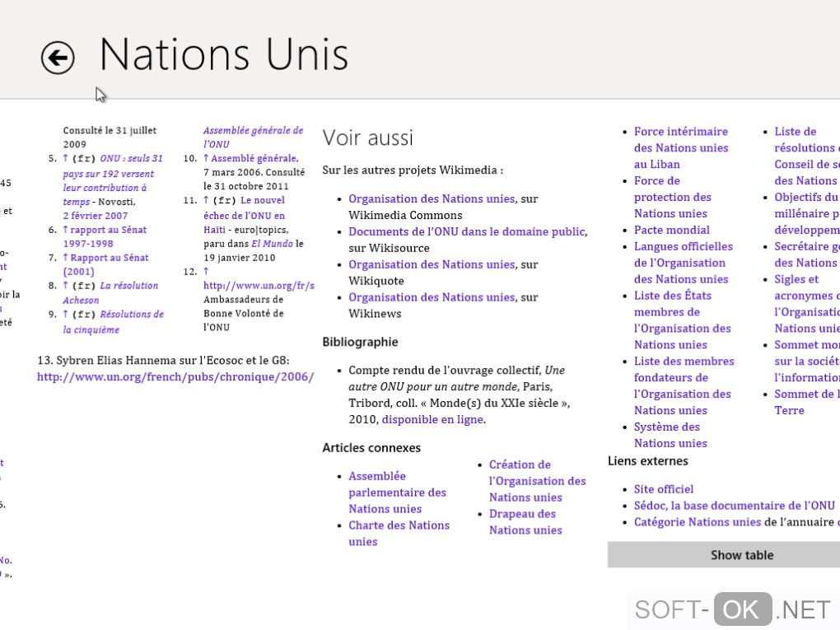Open 'Organisation des Nations unies' Wikinews link
Screen dimensions: 840x630
(x=432, y=296)
